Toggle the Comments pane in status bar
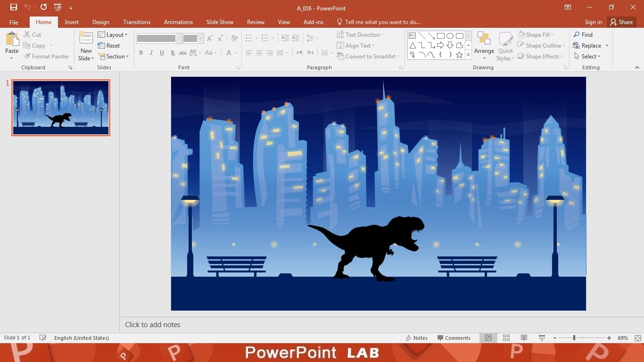644x362 pixels. (454, 338)
